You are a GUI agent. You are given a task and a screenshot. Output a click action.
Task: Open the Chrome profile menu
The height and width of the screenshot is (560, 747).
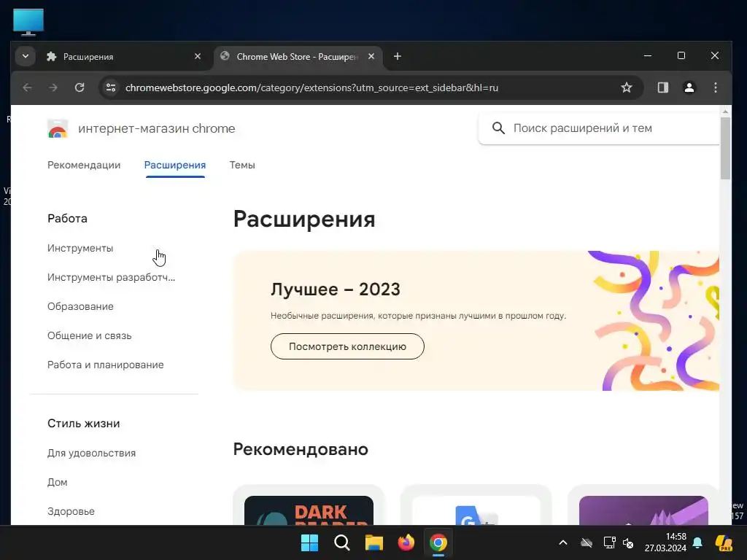coord(689,87)
